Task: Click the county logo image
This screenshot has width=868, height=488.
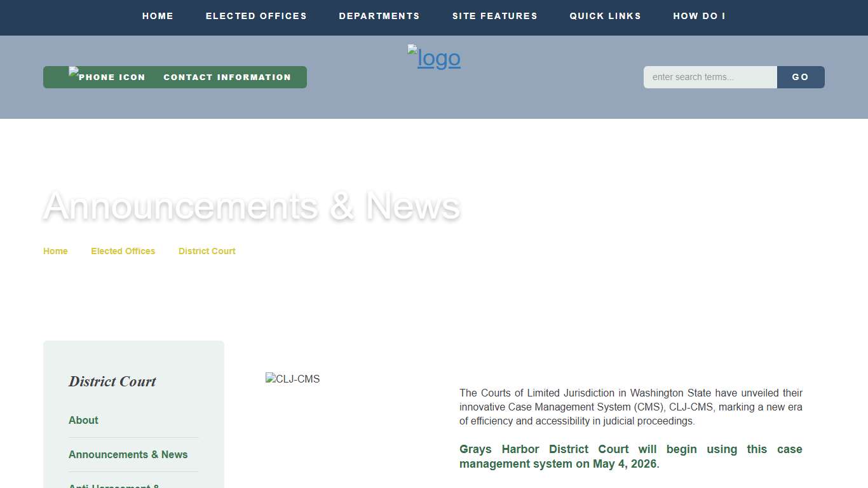Action: [434, 58]
